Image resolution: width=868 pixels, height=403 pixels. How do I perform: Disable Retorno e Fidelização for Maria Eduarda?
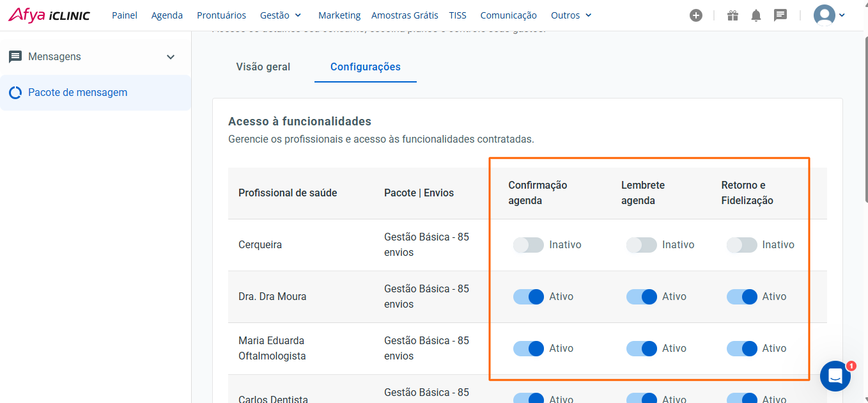(x=741, y=349)
